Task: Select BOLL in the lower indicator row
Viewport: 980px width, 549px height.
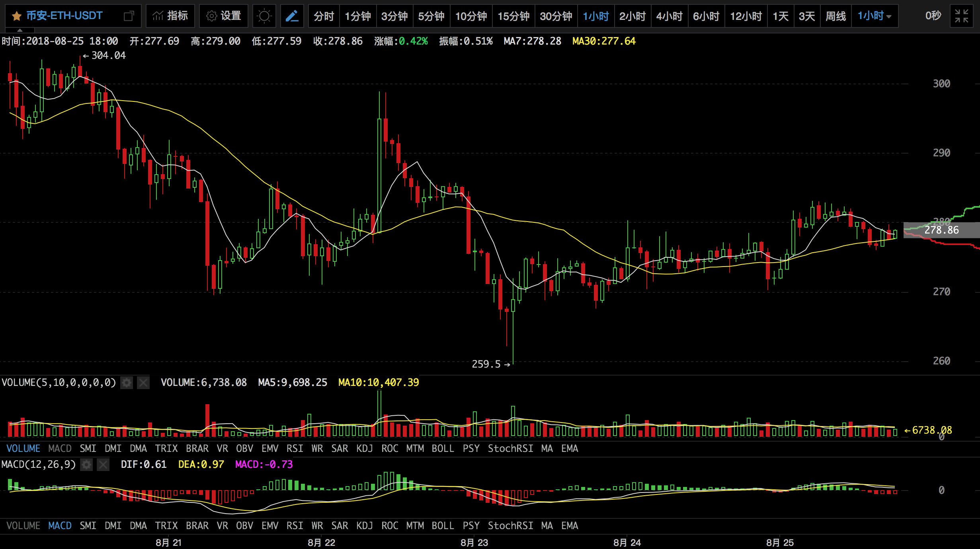Action: pos(443,526)
